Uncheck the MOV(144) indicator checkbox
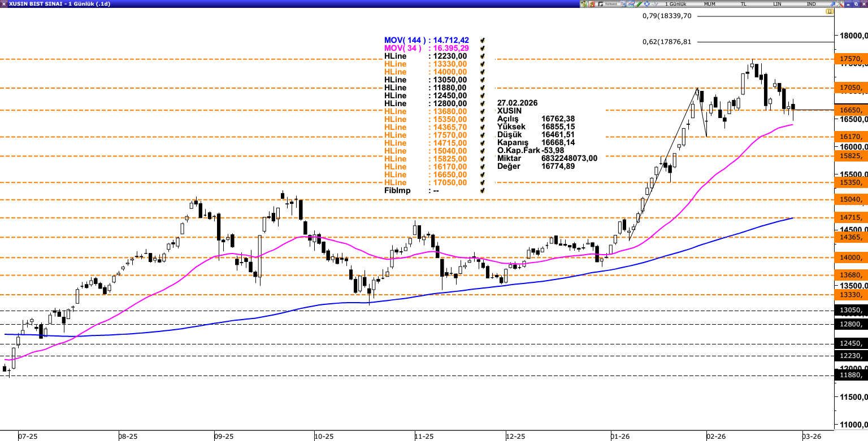Viewport: 868px width, 441px height. coord(482,41)
